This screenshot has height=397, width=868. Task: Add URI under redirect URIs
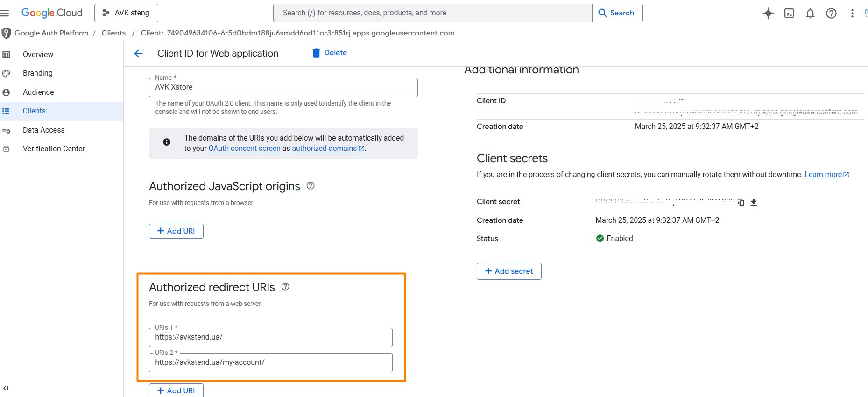coord(176,390)
